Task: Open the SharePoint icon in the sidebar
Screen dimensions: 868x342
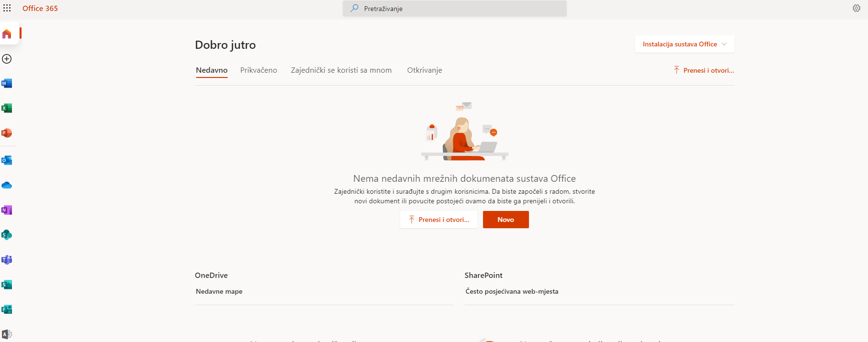Action: pos(7,235)
